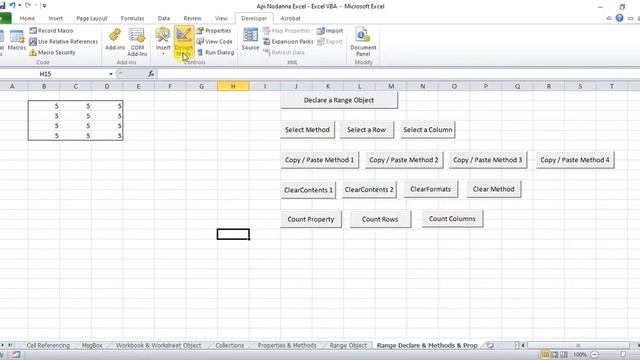The image size is (640, 360).
Task: Click the Undo icon in quick access
Action: (12, 5)
